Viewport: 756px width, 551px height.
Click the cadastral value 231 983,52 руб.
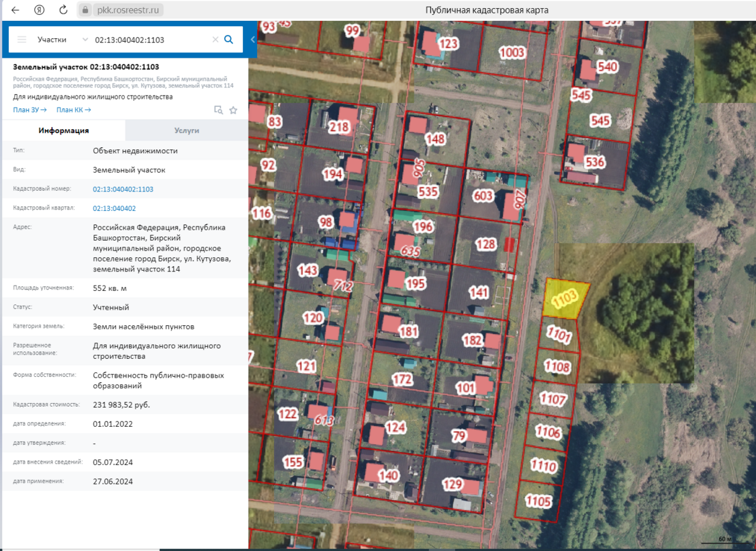122,405
